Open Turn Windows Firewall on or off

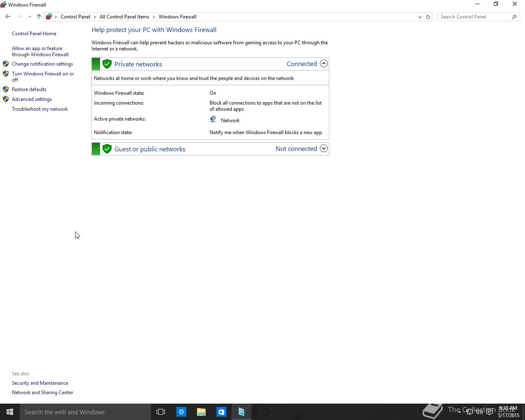point(43,77)
